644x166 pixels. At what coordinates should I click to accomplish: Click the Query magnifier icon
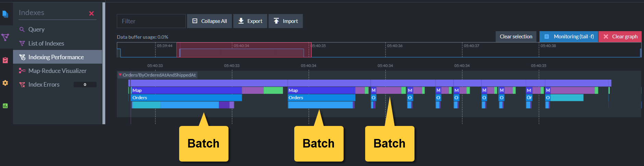[22, 29]
